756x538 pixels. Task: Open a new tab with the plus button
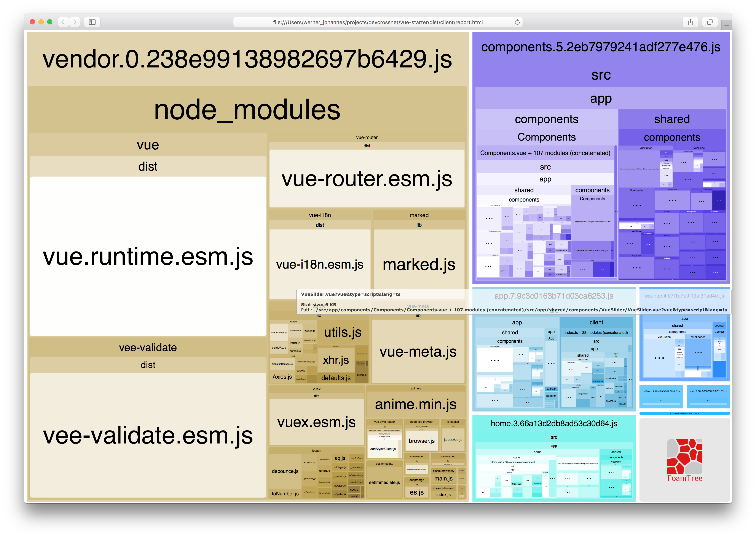tap(727, 25)
